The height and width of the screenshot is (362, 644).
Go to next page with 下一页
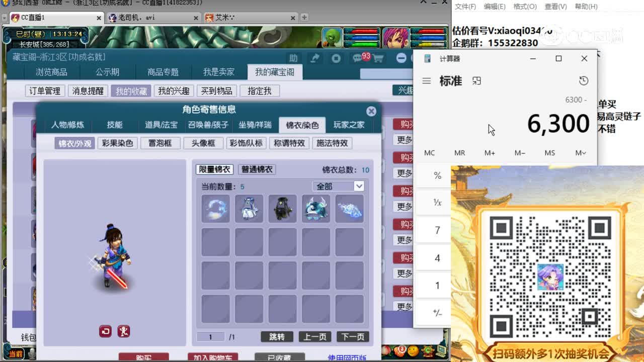353,337
